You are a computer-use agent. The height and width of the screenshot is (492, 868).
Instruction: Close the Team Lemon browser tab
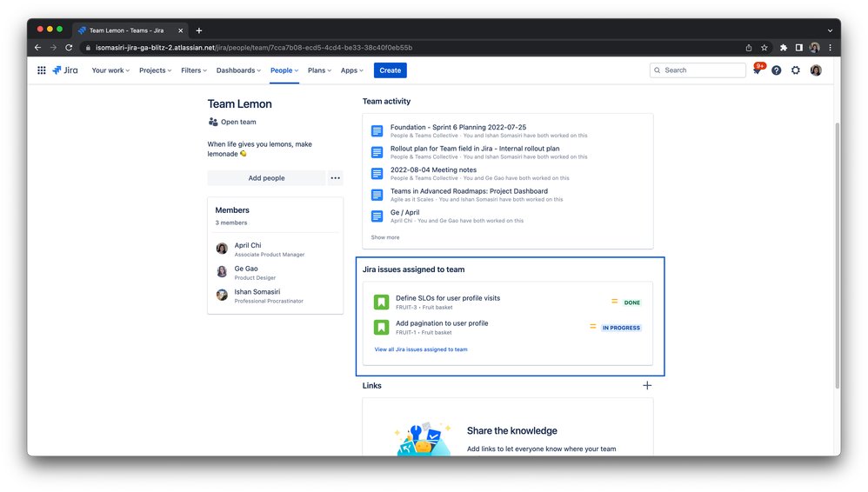pos(180,30)
